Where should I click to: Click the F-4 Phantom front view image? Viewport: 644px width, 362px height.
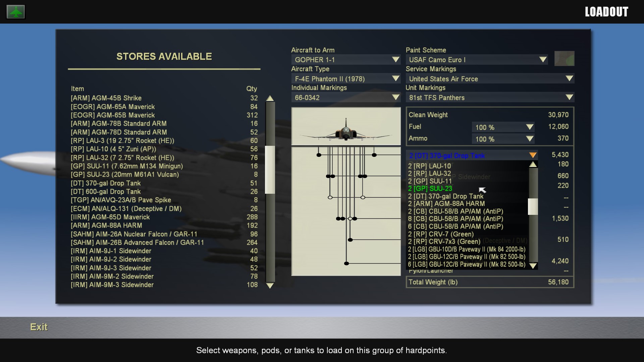pyautogui.click(x=346, y=126)
